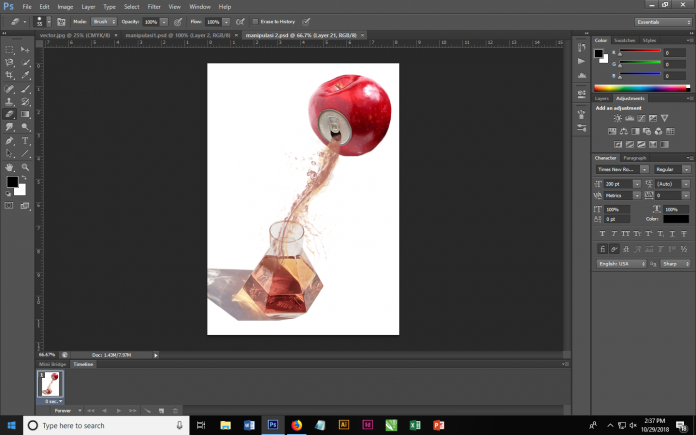Open the Filter menu
This screenshot has width=696, height=435.
click(154, 6)
